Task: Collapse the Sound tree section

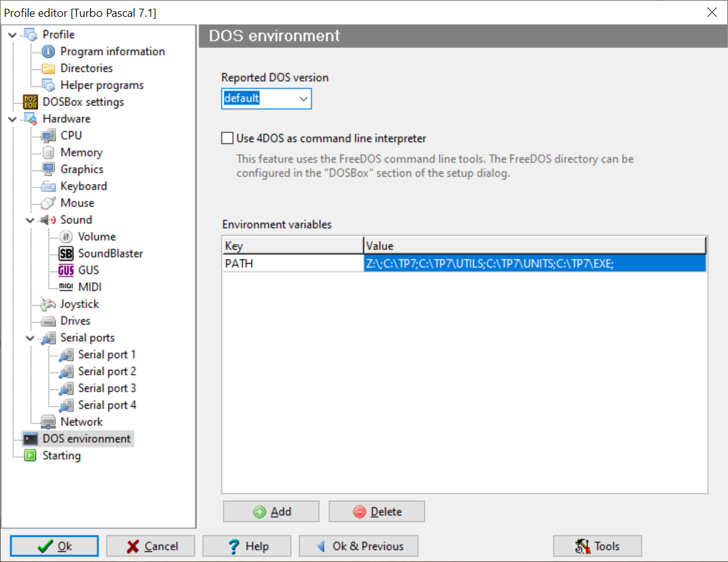Action: 31,220
